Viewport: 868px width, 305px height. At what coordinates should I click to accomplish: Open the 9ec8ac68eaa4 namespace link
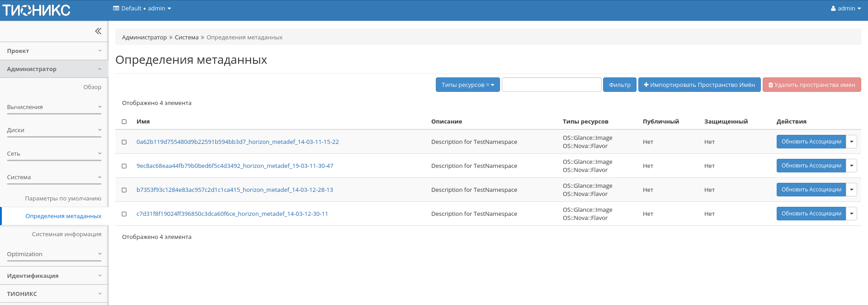pyautogui.click(x=235, y=166)
